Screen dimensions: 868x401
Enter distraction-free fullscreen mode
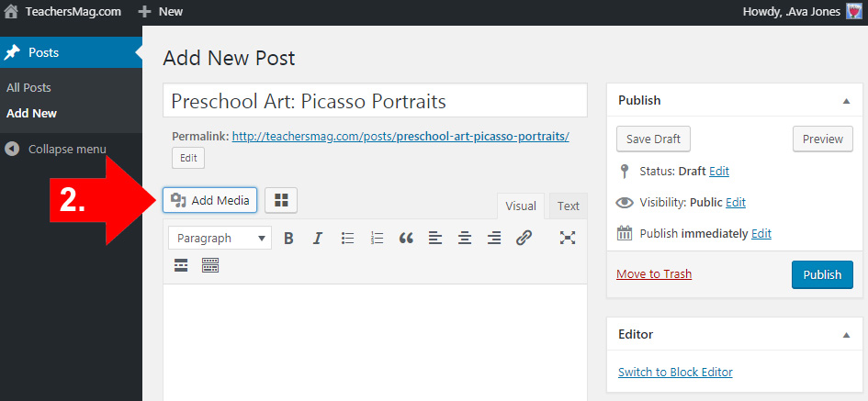click(x=568, y=239)
